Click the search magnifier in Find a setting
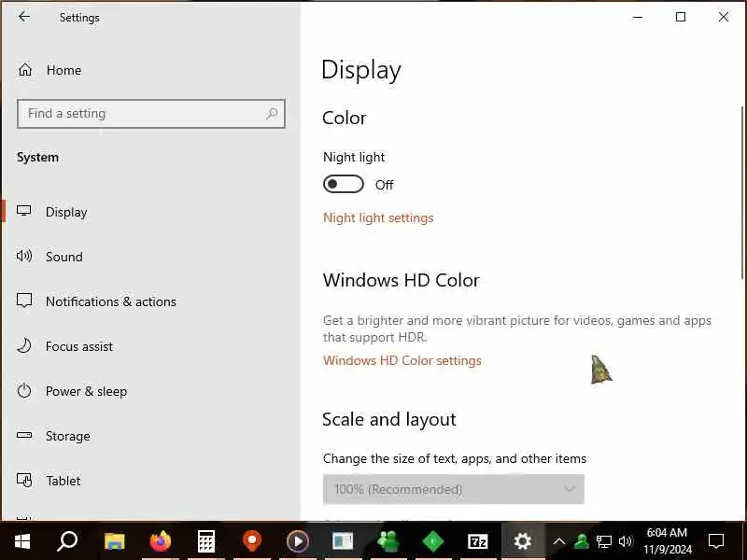This screenshot has height=560, width=747. pos(272,113)
